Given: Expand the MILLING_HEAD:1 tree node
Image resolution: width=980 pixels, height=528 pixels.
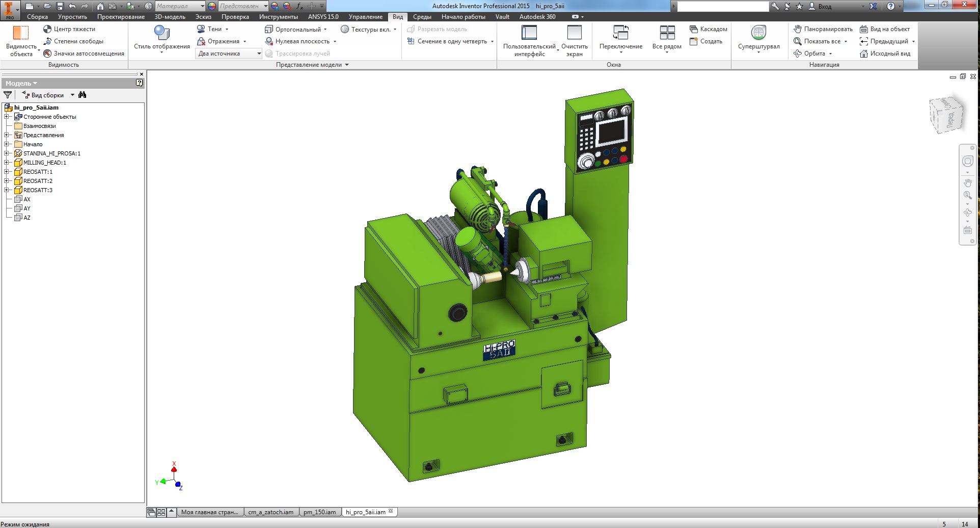Looking at the screenshot, I should coord(6,163).
